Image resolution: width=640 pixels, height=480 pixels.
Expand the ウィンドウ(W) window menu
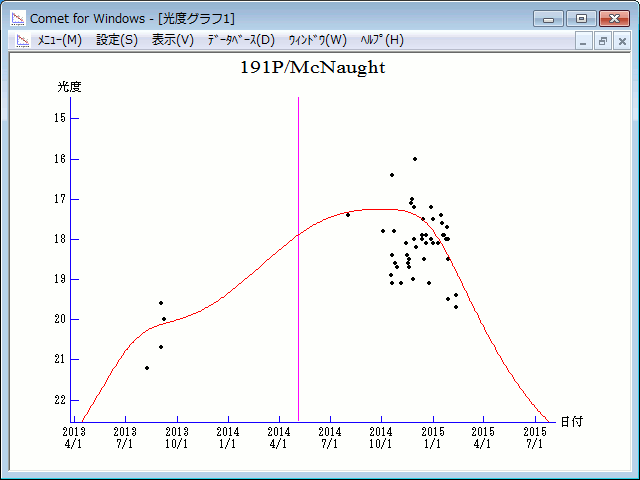pyautogui.click(x=317, y=40)
